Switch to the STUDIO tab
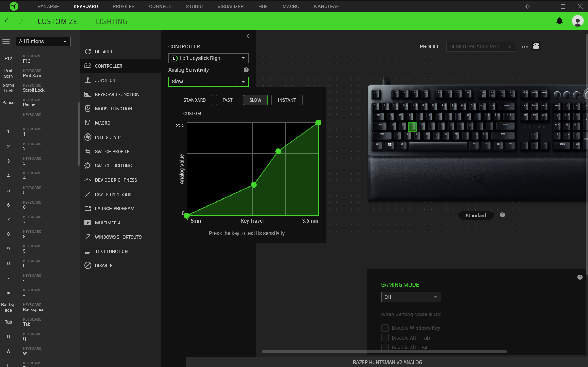Screen dimensions: 588x367 click(x=194, y=7)
